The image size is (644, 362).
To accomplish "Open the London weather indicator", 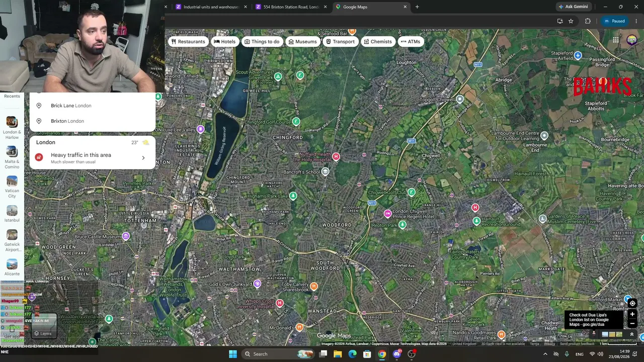I will [140, 143].
